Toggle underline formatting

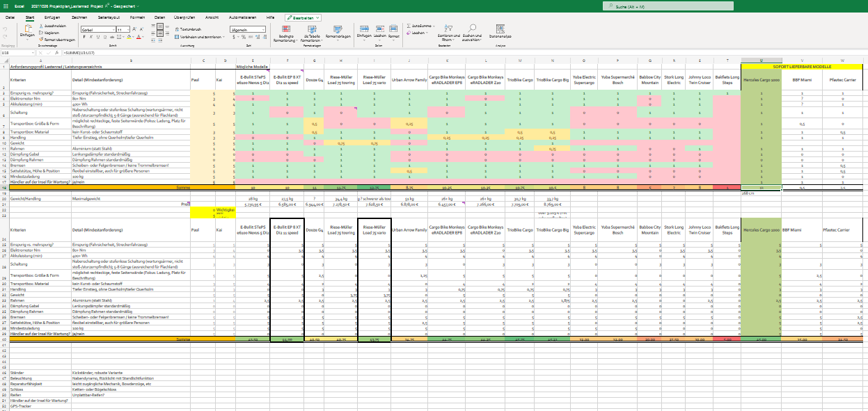point(97,38)
